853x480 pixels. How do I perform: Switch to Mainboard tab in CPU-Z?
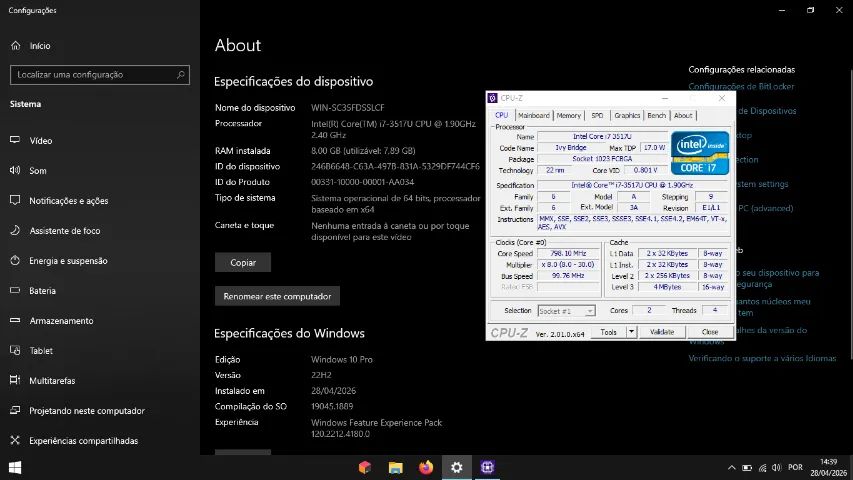pos(534,115)
